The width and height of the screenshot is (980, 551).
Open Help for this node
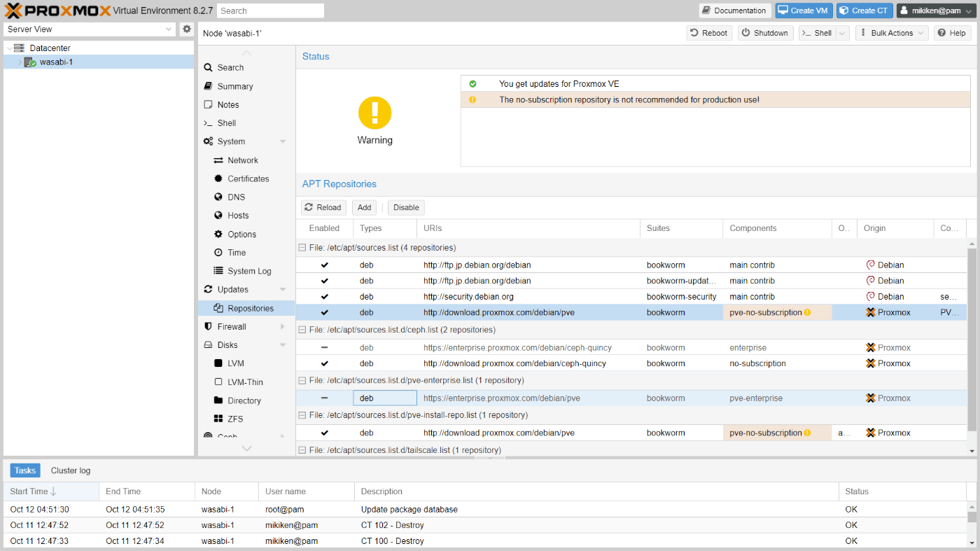click(952, 33)
